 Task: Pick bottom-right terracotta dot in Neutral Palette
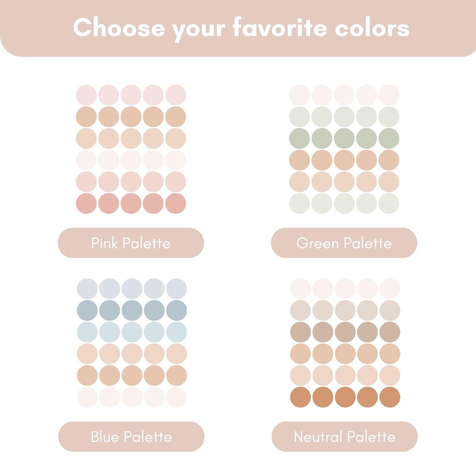(390, 397)
